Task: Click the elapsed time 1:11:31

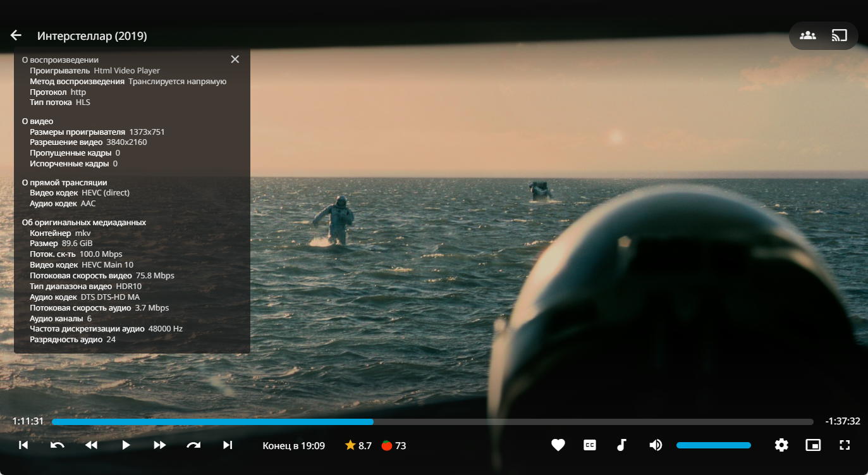Action: (x=28, y=421)
